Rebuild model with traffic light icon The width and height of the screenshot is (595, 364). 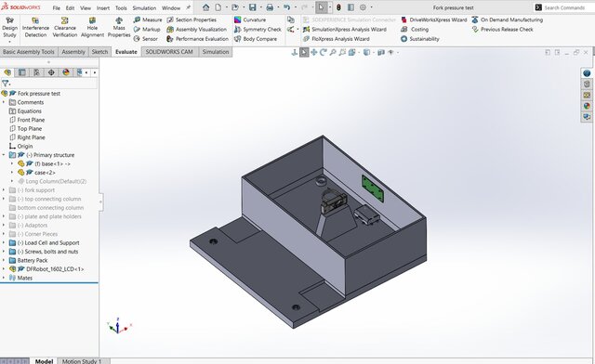(338, 7)
